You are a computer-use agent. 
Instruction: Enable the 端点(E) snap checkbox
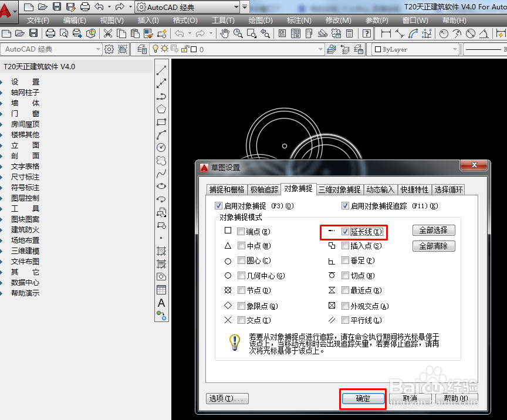pos(241,232)
